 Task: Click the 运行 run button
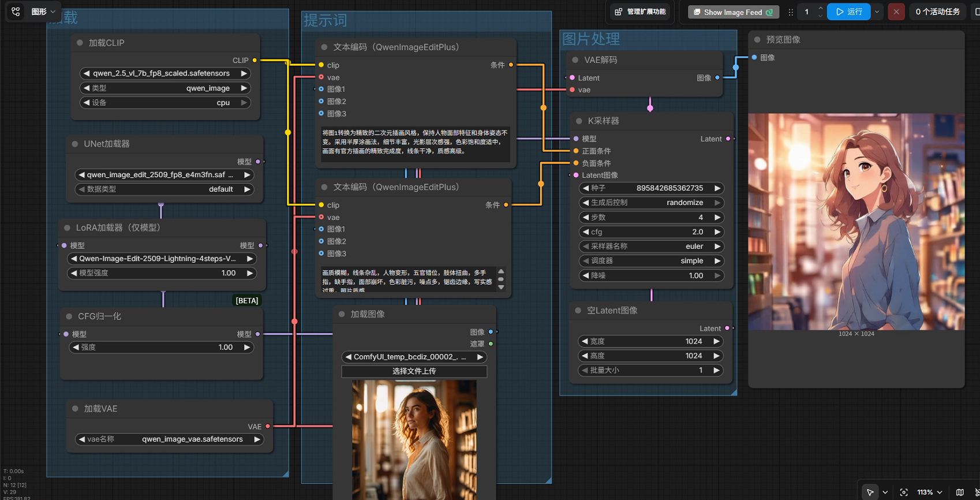click(x=849, y=12)
